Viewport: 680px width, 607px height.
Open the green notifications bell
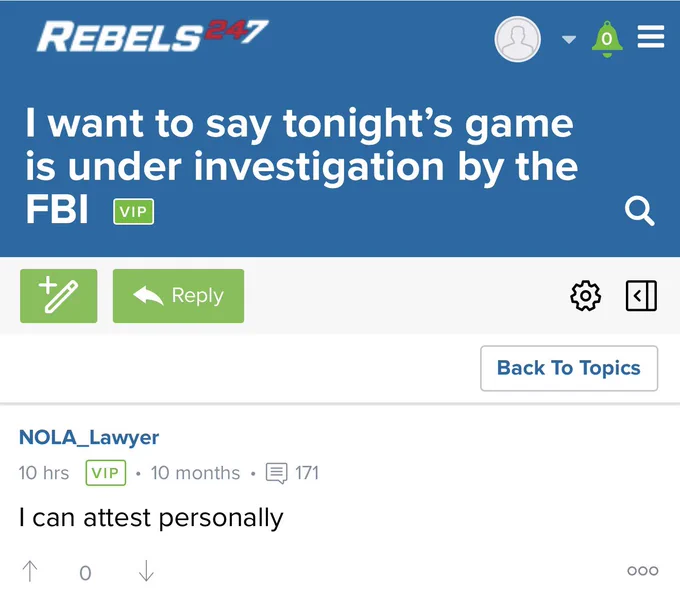coord(607,39)
